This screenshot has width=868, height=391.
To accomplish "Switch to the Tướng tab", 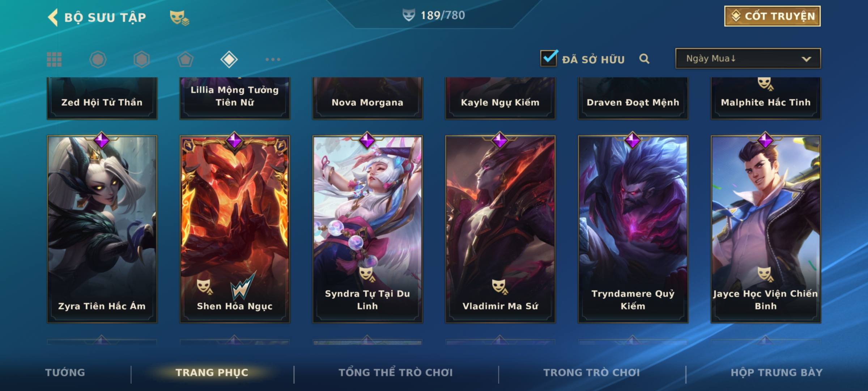I will pos(65,373).
